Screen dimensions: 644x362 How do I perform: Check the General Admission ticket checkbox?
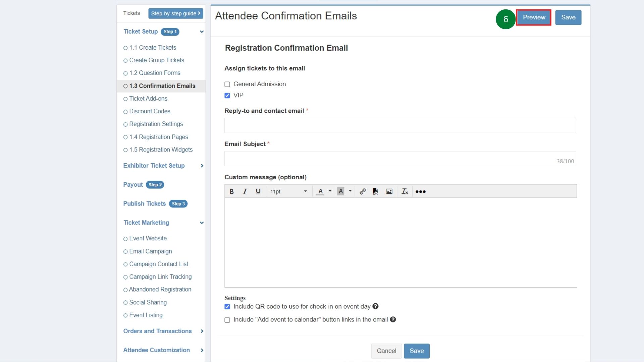point(227,84)
